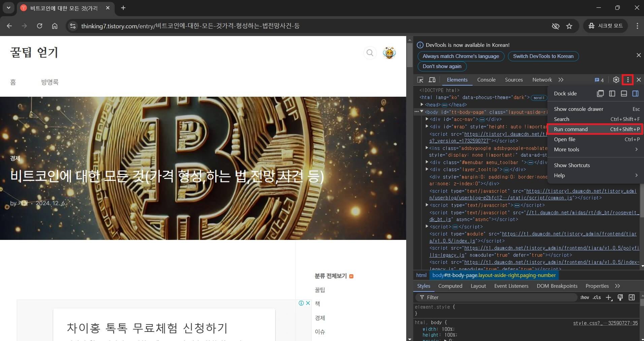
Task: Dock DevTools to the bottom
Action: click(624, 94)
